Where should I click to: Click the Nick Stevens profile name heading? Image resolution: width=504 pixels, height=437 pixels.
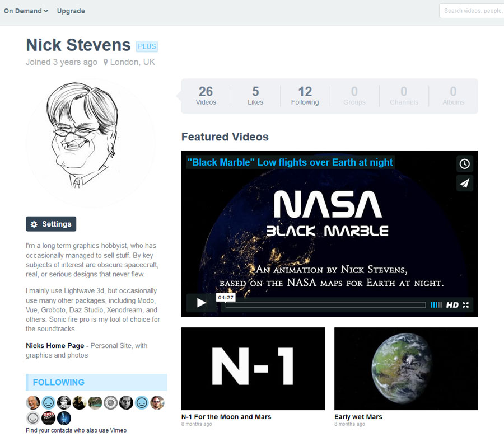pyautogui.click(x=78, y=45)
